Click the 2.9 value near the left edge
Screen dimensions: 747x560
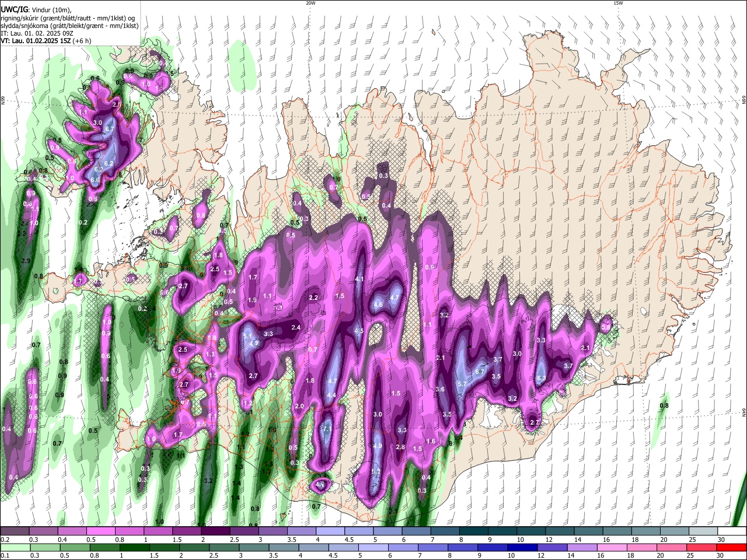coord(26,261)
